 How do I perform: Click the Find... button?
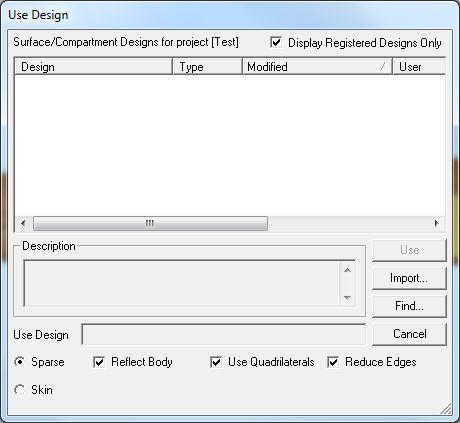pyautogui.click(x=409, y=306)
